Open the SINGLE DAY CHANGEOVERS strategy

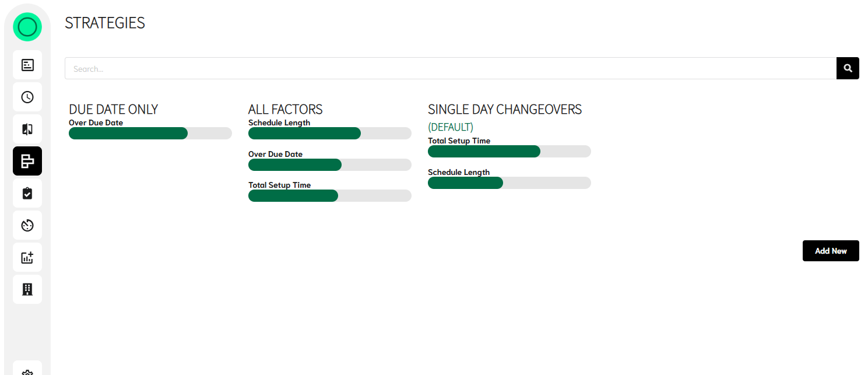(x=504, y=109)
